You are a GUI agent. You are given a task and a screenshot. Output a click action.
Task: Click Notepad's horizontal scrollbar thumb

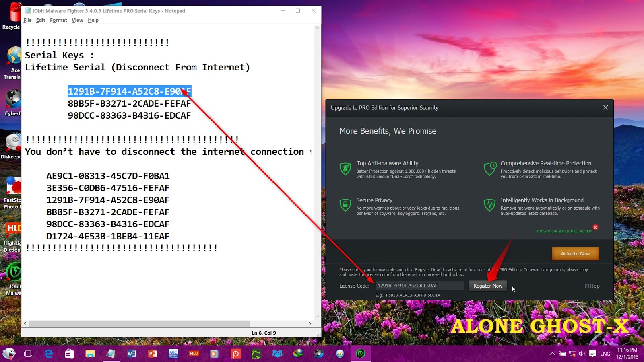pos(139,323)
